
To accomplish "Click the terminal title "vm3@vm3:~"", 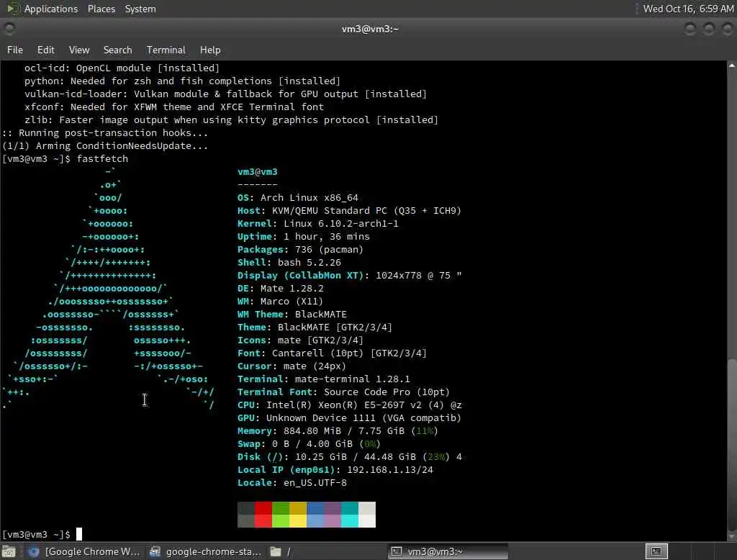I will (x=370, y=30).
